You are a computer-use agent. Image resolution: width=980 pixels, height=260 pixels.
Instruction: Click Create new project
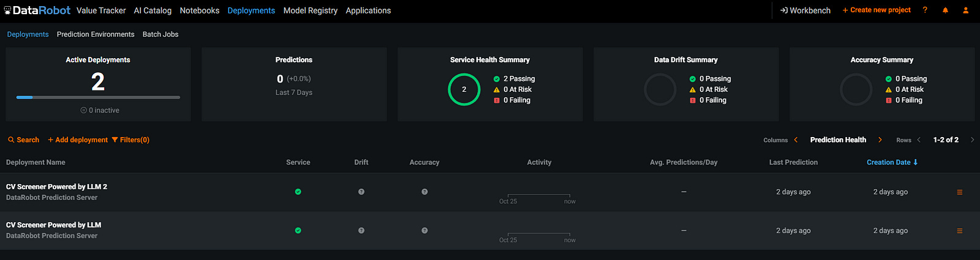(x=876, y=10)
